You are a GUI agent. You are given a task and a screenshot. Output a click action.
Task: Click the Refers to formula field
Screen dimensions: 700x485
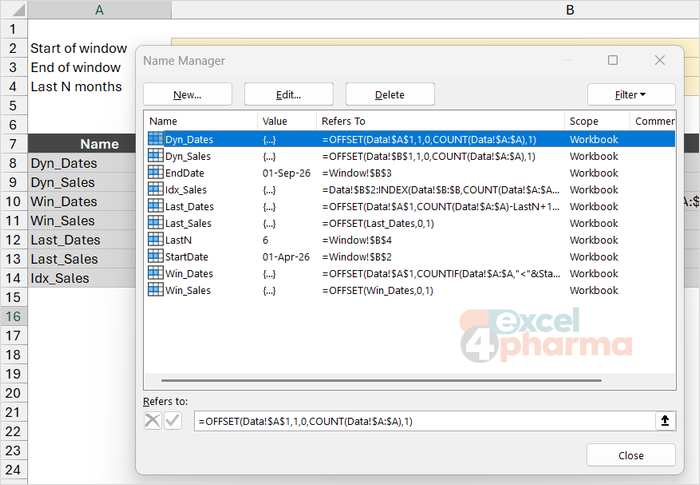425,421
